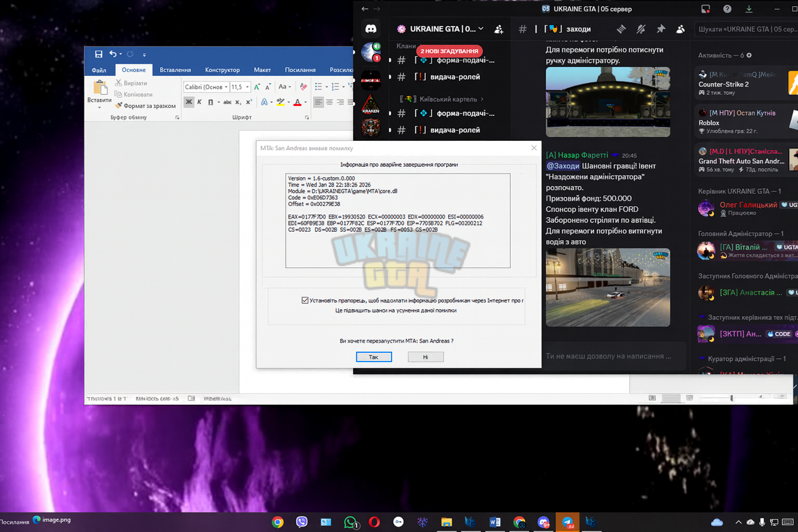
Task: Switch to the Вставлення tab
Action: (175, 70)
